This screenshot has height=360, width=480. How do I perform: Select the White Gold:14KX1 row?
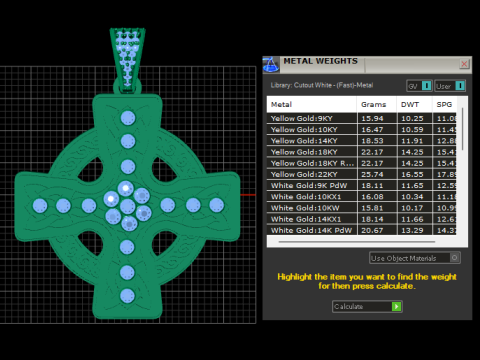pos(361,219)
